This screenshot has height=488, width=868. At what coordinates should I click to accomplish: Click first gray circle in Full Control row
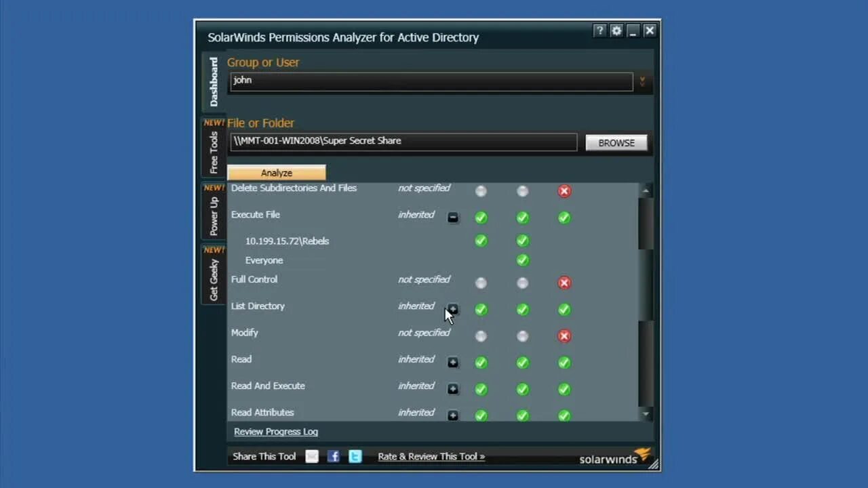pos(481,283)
